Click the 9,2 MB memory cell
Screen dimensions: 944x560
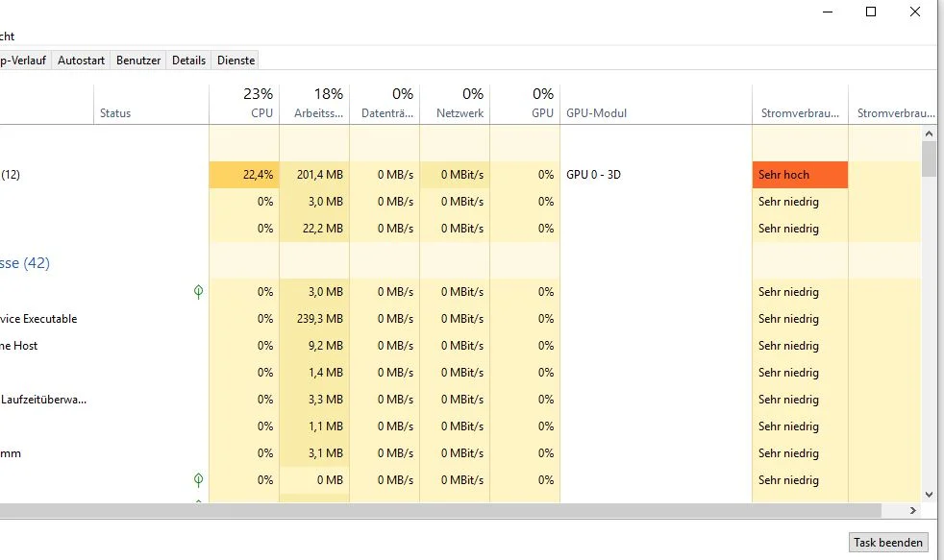314,346
